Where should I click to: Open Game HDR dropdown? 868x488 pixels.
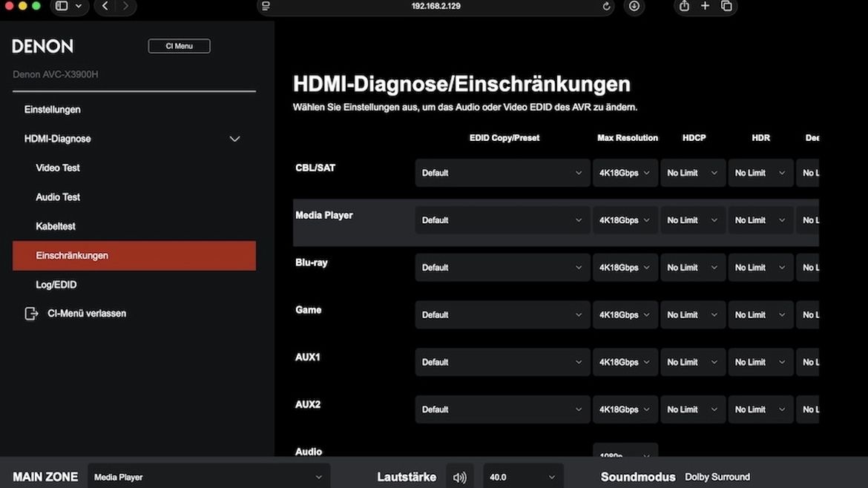(760, 314)
